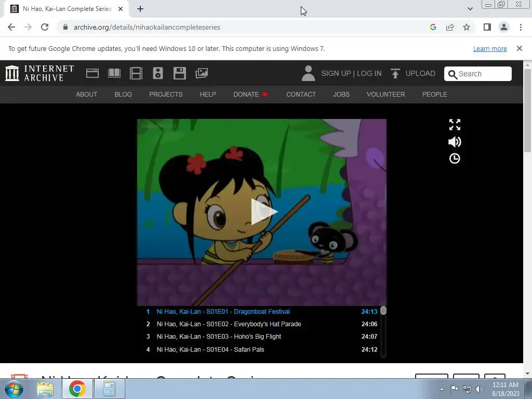Dismiss the Chrome update notification bar
Screen dimensions: 532x399
520,48
